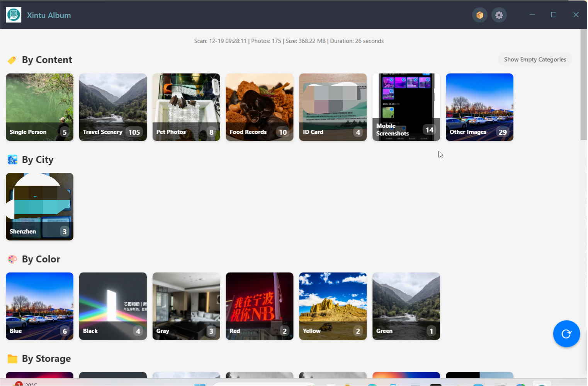Screen dimensions: 588x386
Task: Click the Xintu Album logo icon
Action: click(14, 15)
